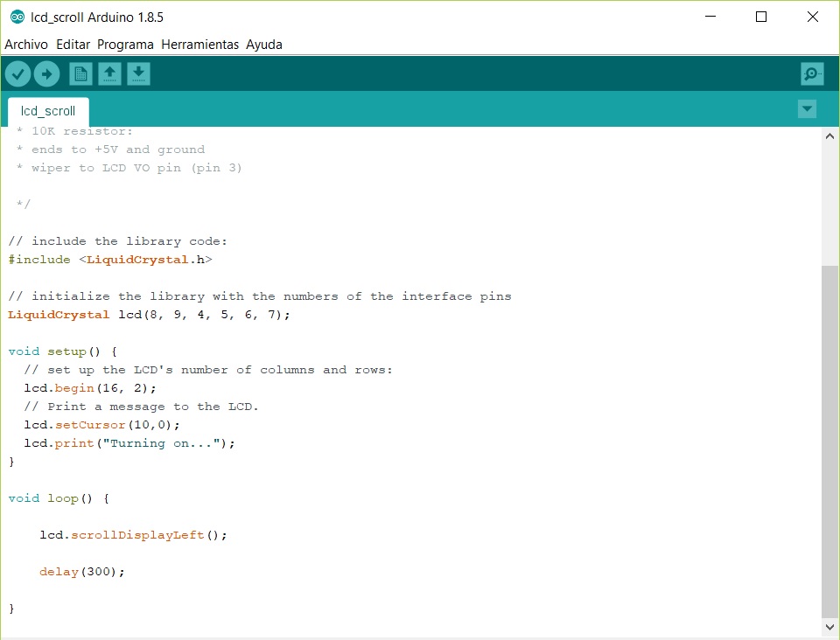Viewport: 840px width, 640px height.
Task: Click the closing '*/' comment marker
Action: tap(23, 205)
